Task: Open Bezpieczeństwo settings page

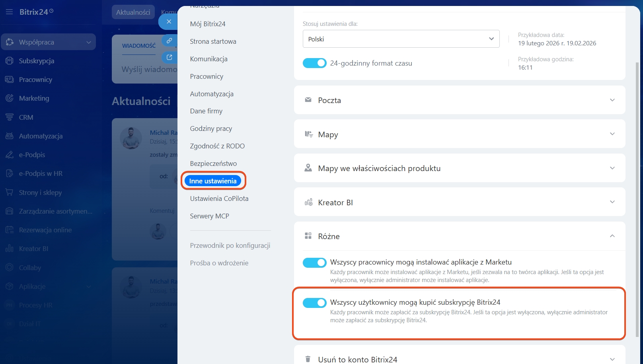Action: [213, 164]
